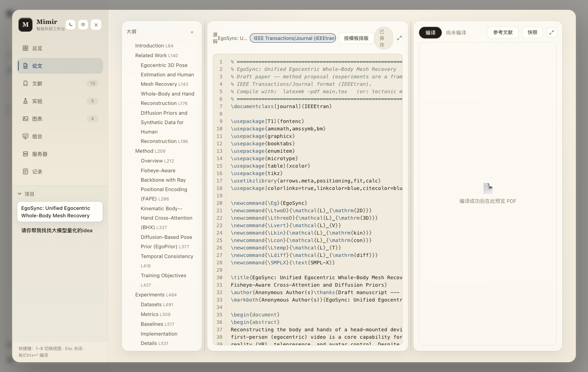This screenshot has width=588, height=372.
Task: Open 记录 records section
Action: coord(60,172)
